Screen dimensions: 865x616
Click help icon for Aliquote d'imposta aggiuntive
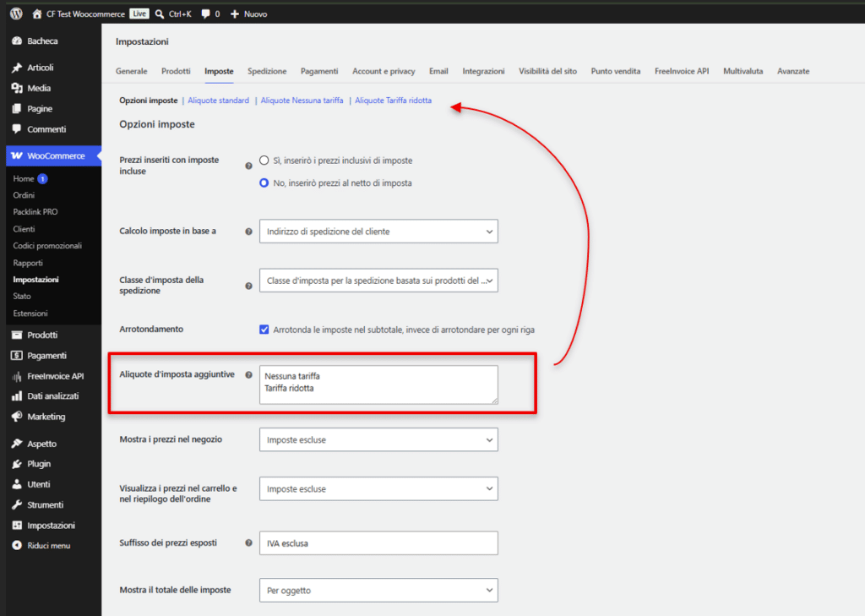[x=249, y=375]
